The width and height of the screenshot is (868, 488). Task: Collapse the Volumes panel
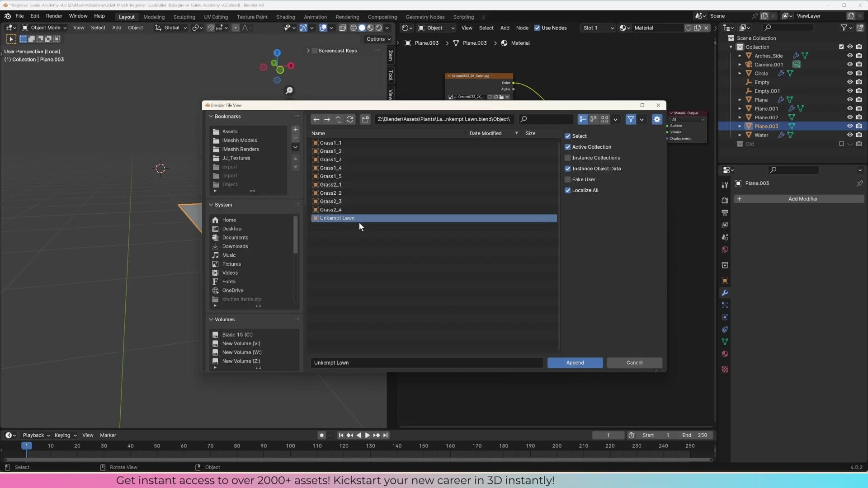coord(211,319)
